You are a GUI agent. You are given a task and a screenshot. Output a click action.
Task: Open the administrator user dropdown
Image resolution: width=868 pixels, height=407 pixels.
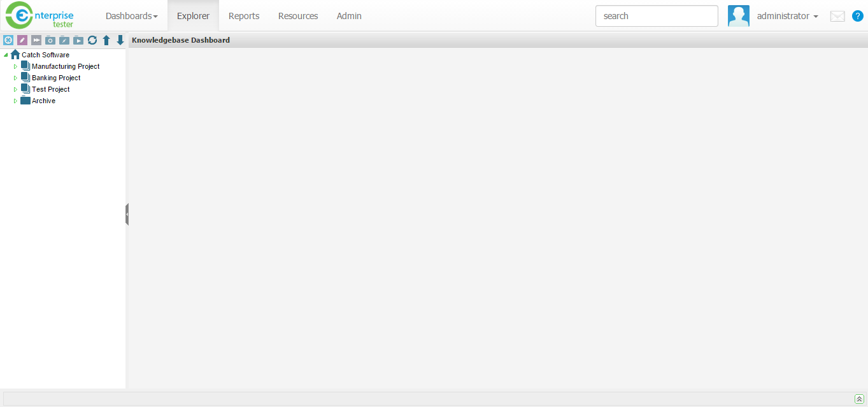coord(787,16)
